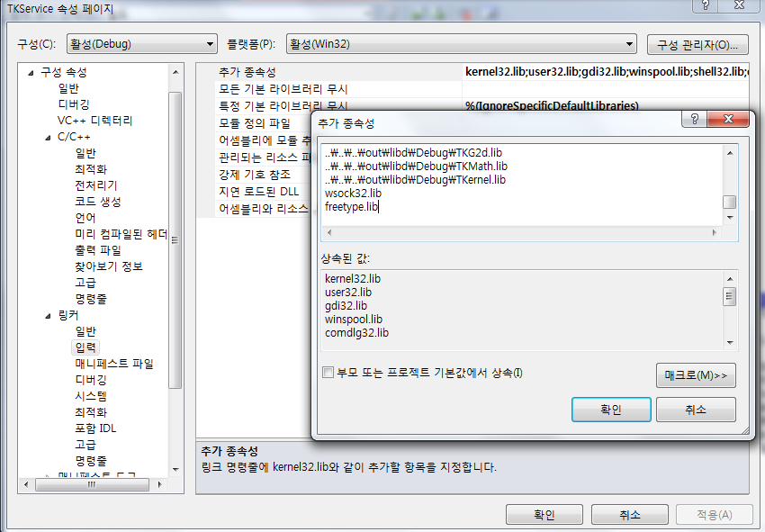Click gdi32.lib in 상속된 값 list
This screenshot has height=532, width=765.
click(346, 306)
